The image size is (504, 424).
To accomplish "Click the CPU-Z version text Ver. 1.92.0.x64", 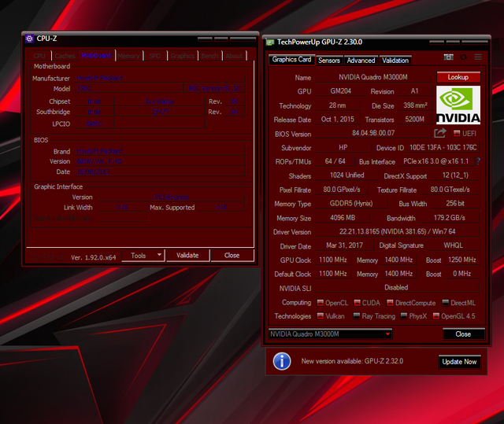I will (94, 257).
